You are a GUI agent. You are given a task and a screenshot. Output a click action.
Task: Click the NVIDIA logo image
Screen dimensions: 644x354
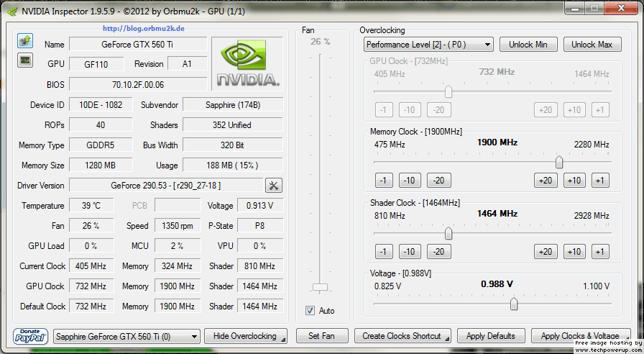(x=247, y=64)
